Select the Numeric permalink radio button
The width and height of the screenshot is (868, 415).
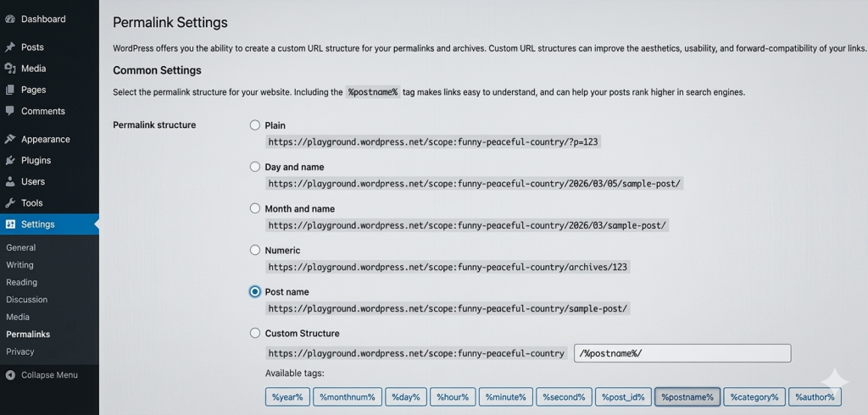point(254,250)
